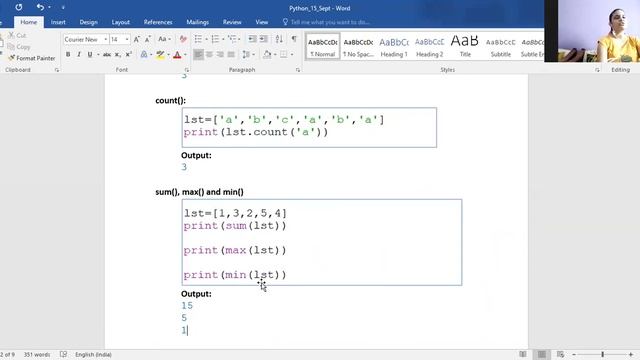Click the Bullets list icon
The image size is (640, 360).
coord(198,39)
